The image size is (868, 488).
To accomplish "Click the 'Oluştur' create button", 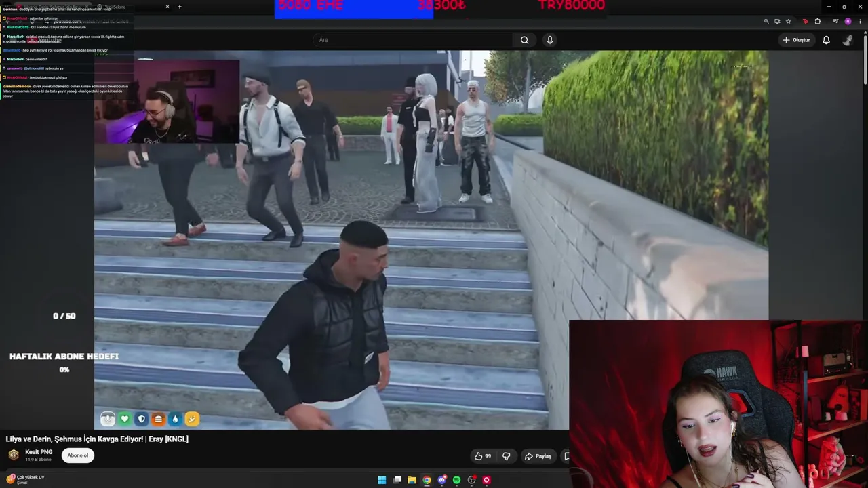I will pyautogui.click(x=796, y=40).
